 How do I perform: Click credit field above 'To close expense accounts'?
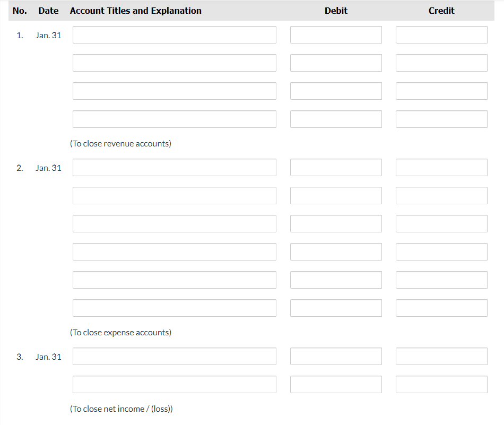pyautogui.click(x=441, y=308)
